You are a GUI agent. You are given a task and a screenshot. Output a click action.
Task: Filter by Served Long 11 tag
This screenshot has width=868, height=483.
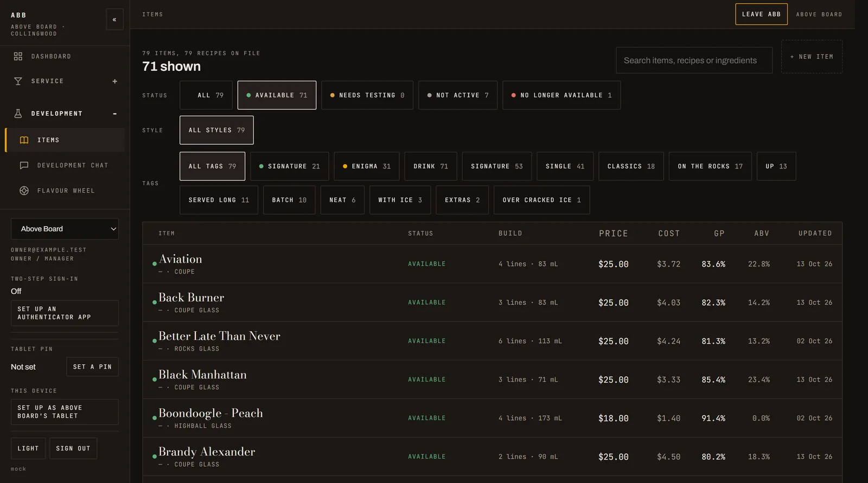coord(219,200)
